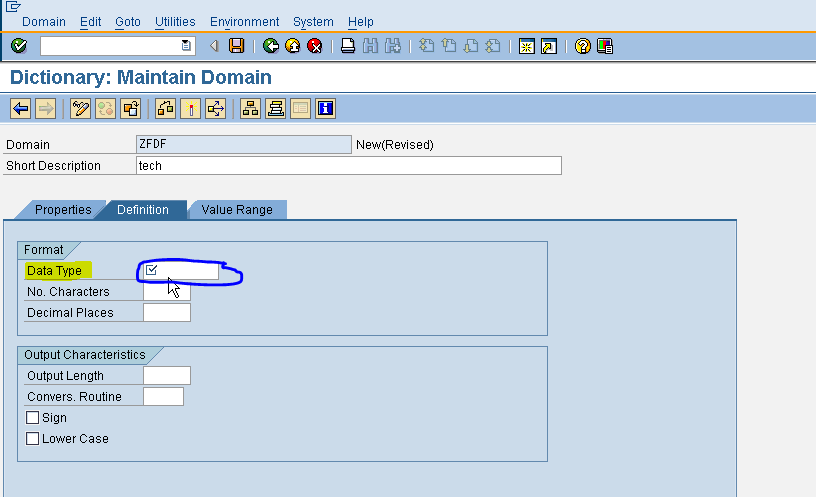Screen dimensions: 816x497
Task: Click the collapsed command field arrow
Action: [x=214, y=46]
